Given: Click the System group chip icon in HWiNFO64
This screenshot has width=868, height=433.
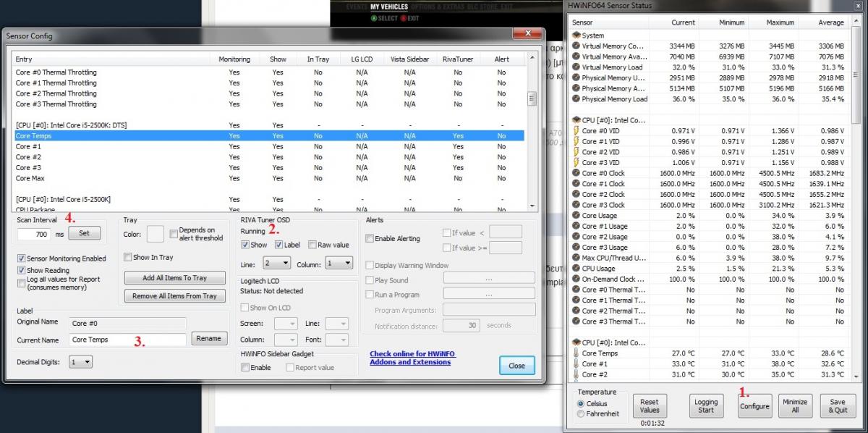Looking at the screenshot, I should (576, 35).
